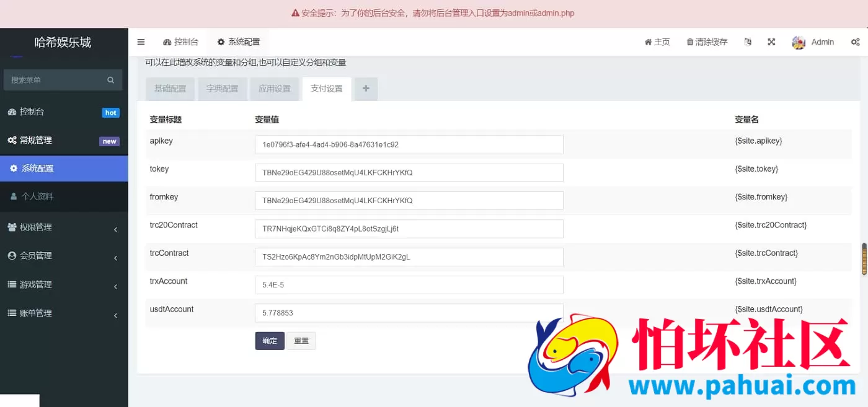Image resolution: width=868 pixels, height=407 pixels.
Task: Switch to the 基础配置 tab
Action: 170,89
